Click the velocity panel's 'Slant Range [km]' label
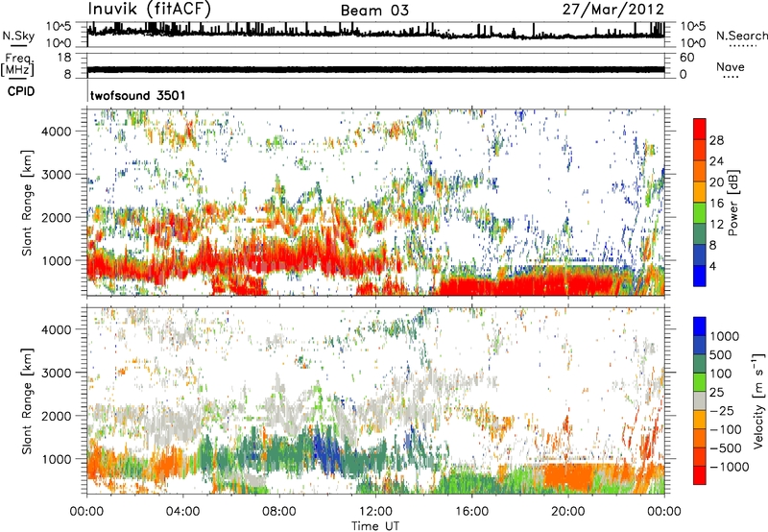 (27, 401)
